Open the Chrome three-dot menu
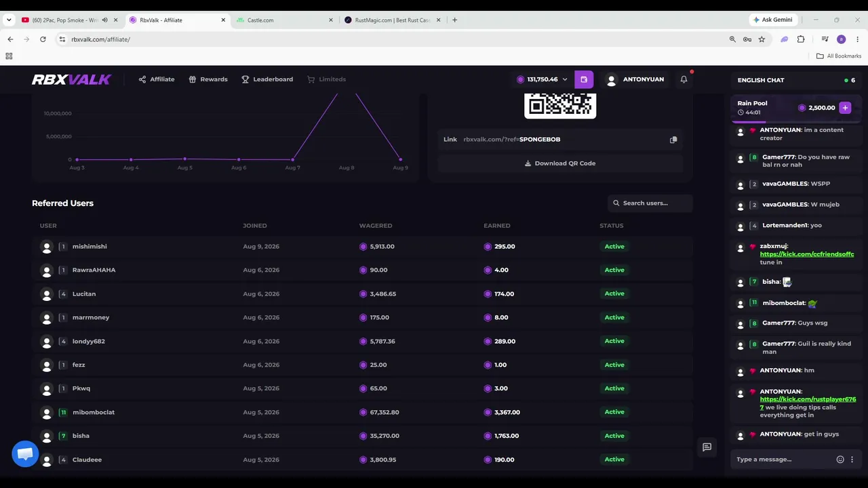Image resolution: width=868 pixels, height=488 pixels. click(858, 39)
